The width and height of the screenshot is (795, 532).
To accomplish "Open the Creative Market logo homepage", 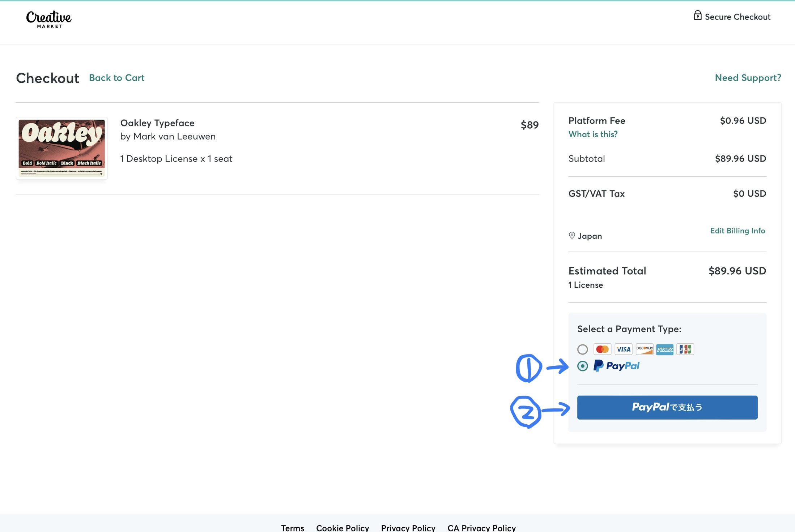I will (49, 19).
